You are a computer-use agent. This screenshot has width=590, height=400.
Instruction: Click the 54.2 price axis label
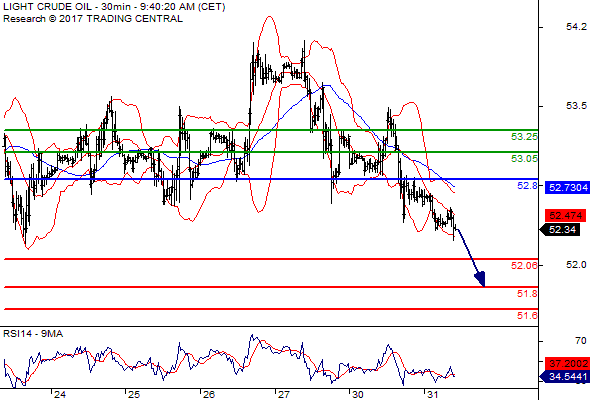(x=576, y=26)
